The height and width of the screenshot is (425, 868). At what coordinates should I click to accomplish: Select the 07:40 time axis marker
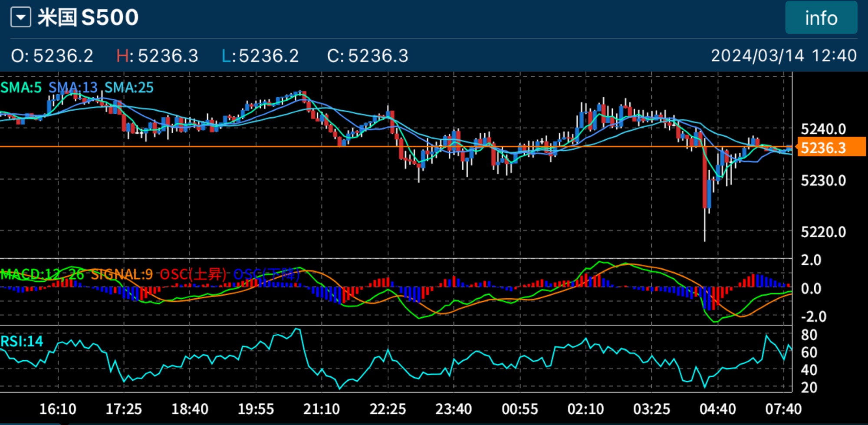click(x=783, y=409)
